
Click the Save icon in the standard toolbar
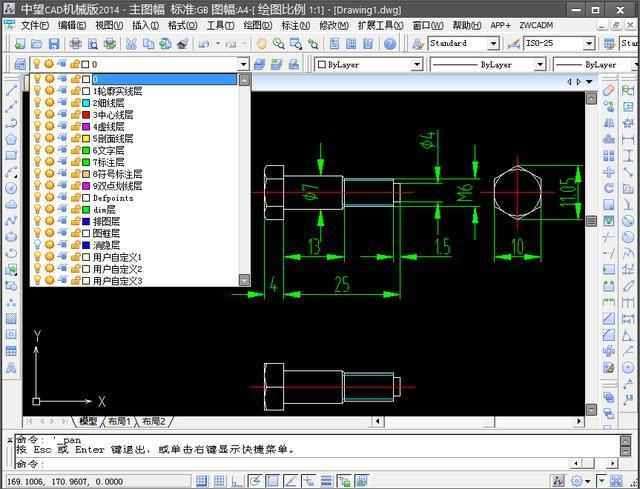point(53,44)
